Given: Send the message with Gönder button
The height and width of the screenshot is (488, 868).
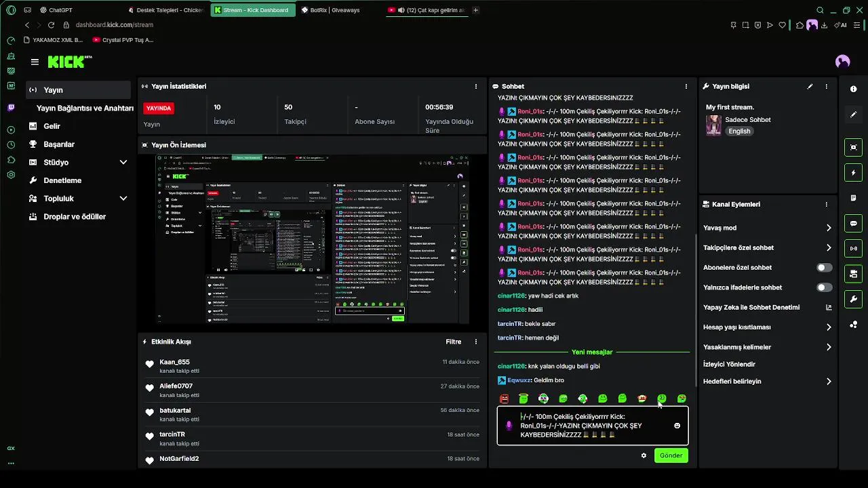Looking at the screenshot, I should (671, 455).
